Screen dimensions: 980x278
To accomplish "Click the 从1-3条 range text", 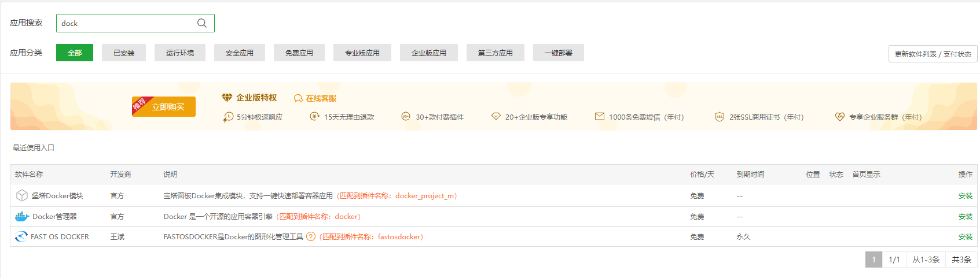I will tap(926, 260).
